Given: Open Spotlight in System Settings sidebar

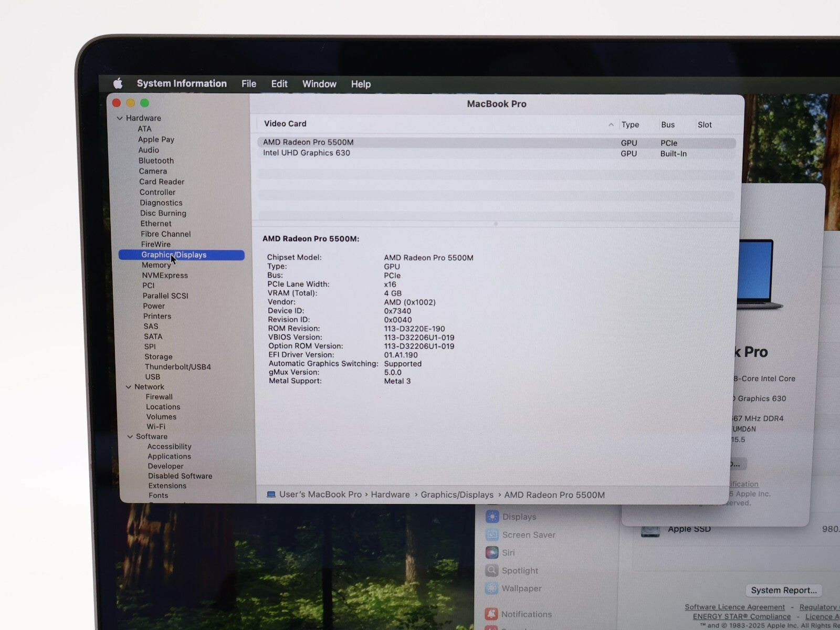Looking at the screenshot, I should click(x=512, y=571).
